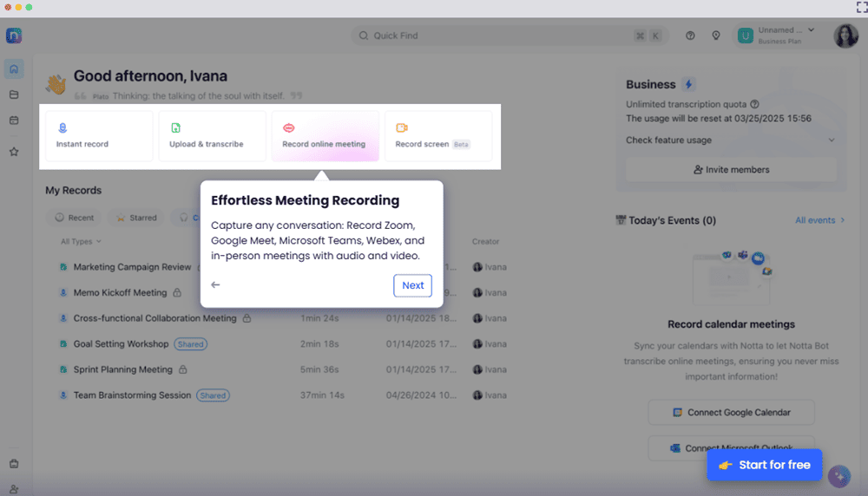The width and height of the screenshot is (868, 496).
Task: Open the user profile avatar
Action: (845, 36)
